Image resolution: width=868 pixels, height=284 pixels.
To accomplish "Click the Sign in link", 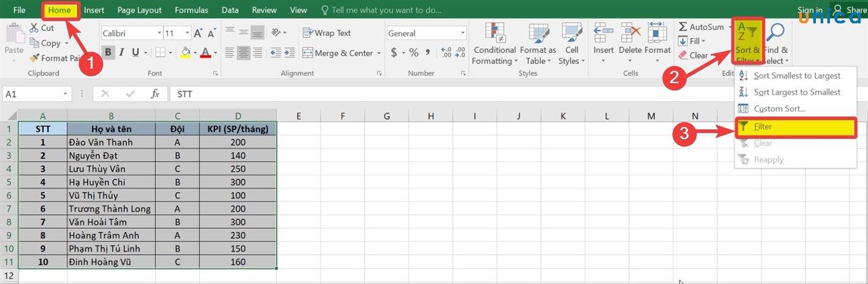I will point(809,10).
